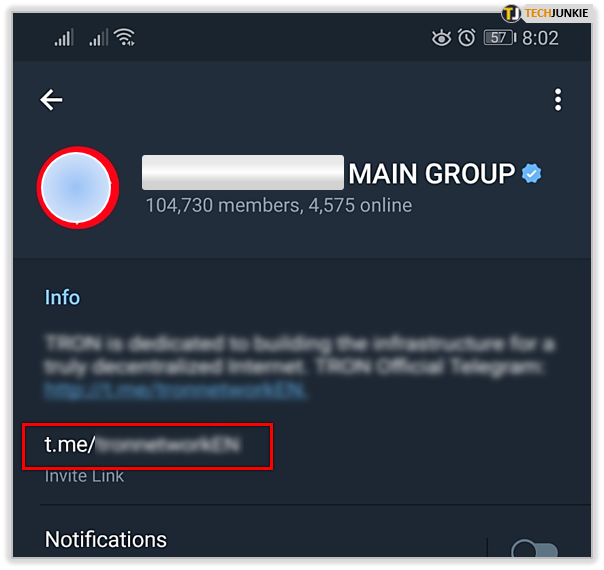Toggle the Notifications switch
The width and height of the screenshot is (604, 570).
tap(535, 548)
